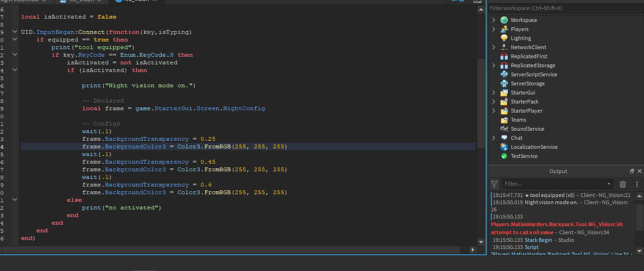Click the Filter workspace search field
Viewport: 644px width, 271px height.
coord(565,8)
